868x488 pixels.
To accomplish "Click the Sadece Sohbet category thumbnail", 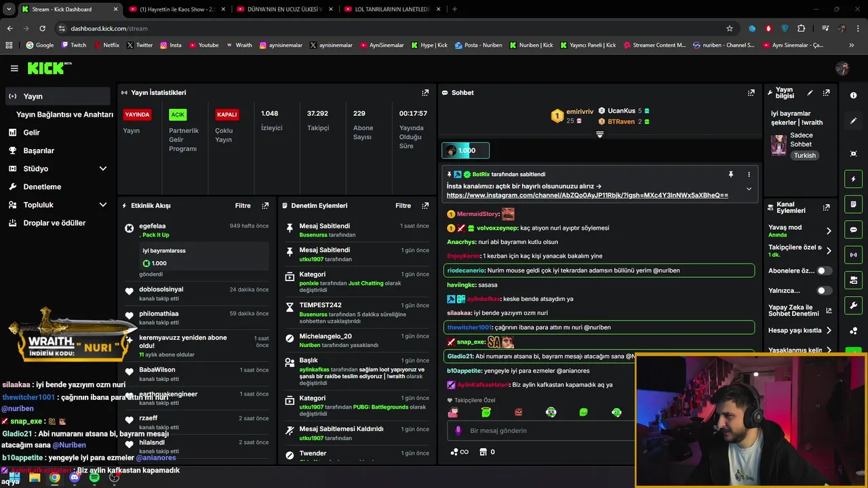I will [x=778, y=145].
